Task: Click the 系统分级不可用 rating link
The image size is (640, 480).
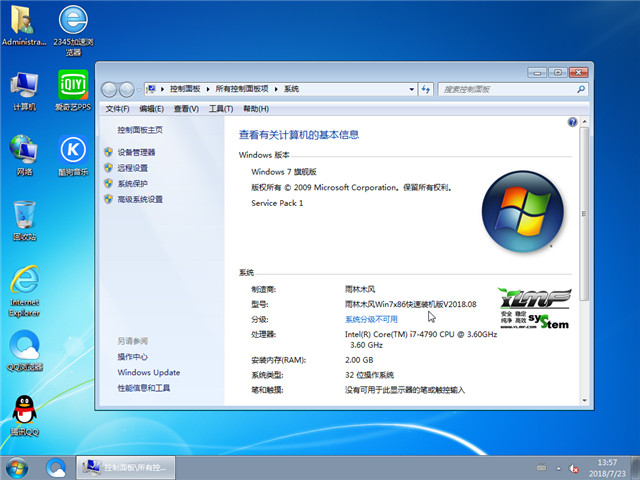Action: point(371,320)
